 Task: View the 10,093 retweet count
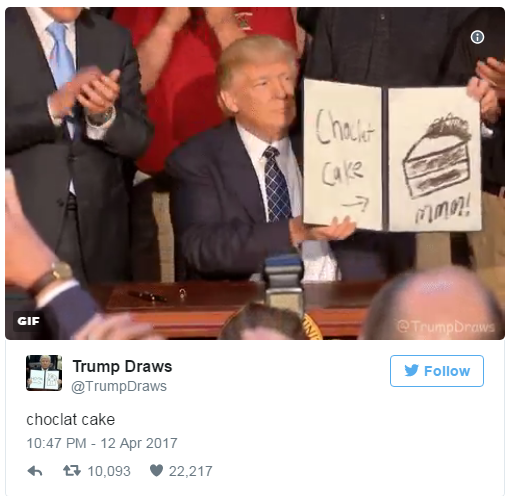109,471
